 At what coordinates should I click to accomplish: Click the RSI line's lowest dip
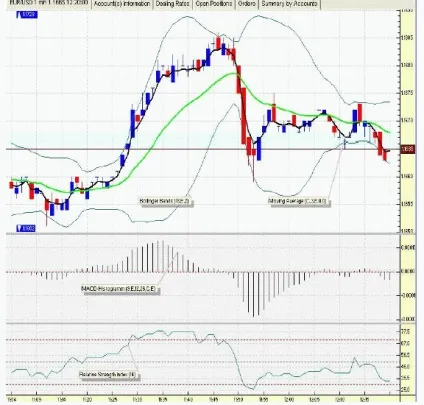click(252, 389)
